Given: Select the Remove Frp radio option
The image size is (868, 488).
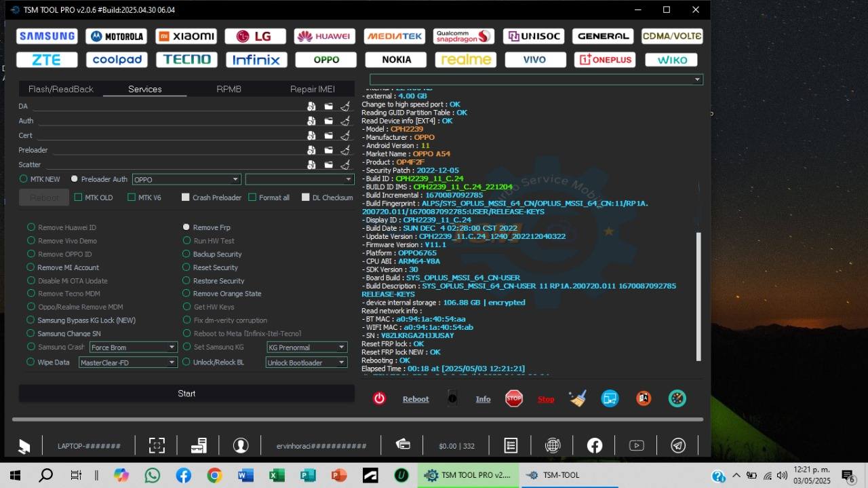Looking at the screenshot, I should click(207, 227).
